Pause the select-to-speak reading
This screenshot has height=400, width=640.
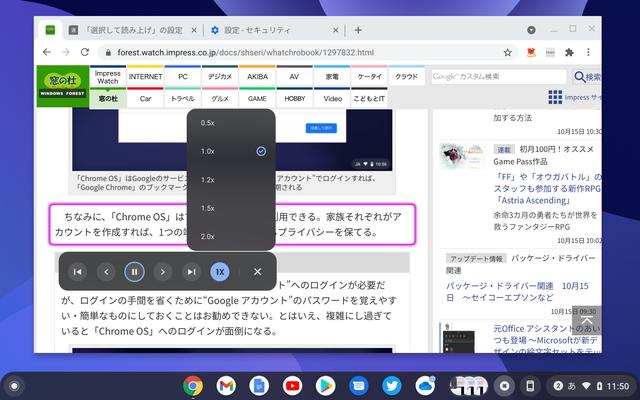pyautogui.click(x=134, y=272)
